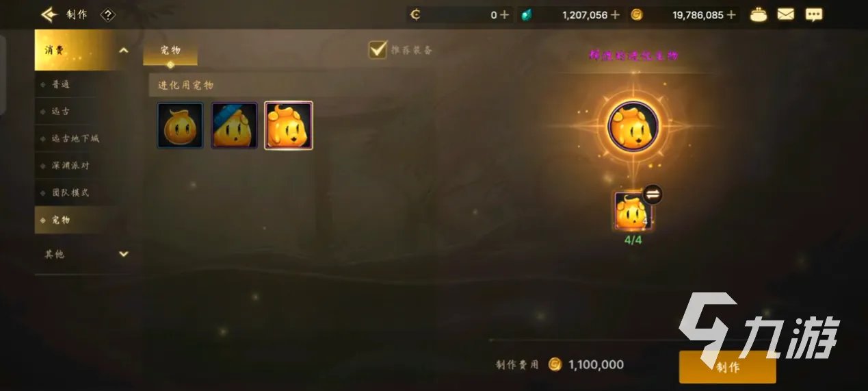This screenshot has width=868, height=391.
Task: Add gold coins with plus sign
Action: (731, 14)
